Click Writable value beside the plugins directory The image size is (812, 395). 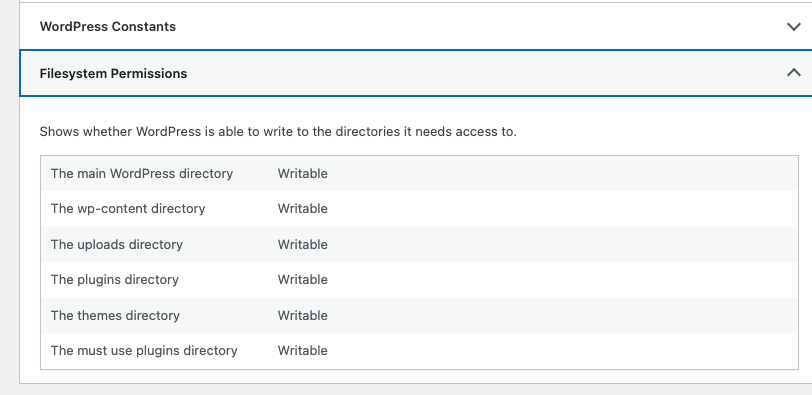(x=302, y=280)
